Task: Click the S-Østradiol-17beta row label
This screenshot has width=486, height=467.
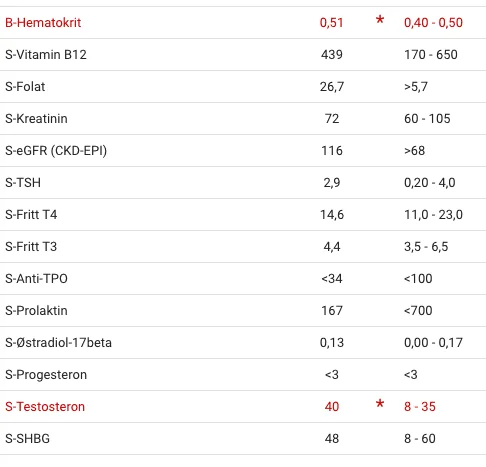Action: [x=58, y=343]
